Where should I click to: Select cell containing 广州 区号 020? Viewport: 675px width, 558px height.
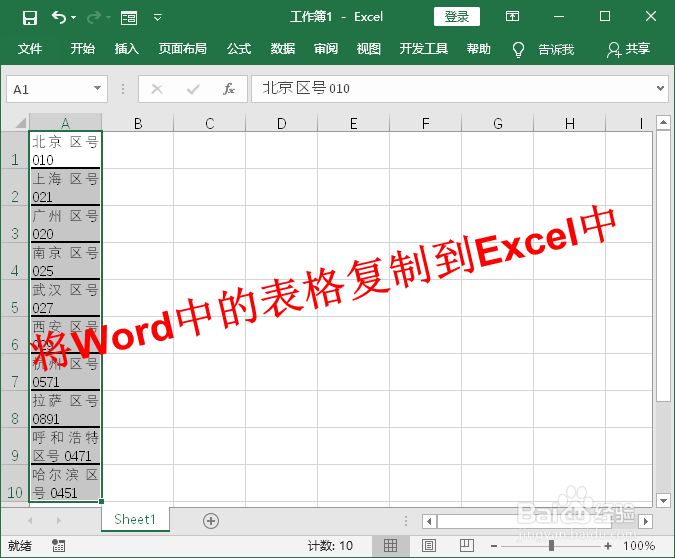pyautogui.click(x=65, y=224)
